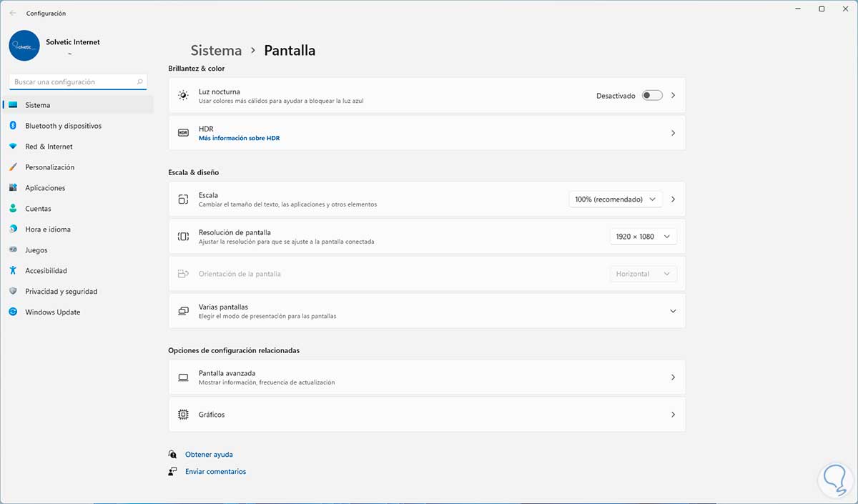Select Aplicaciones in the sidebar
Image resolution: width=858 pixels, height=504 pixels.
click(45, 188)
